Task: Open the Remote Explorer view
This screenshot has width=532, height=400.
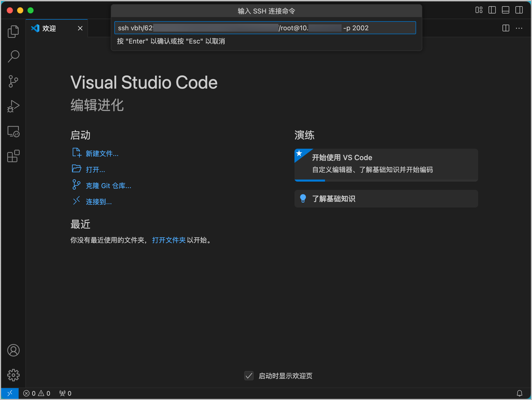Action: click(13, 131)
